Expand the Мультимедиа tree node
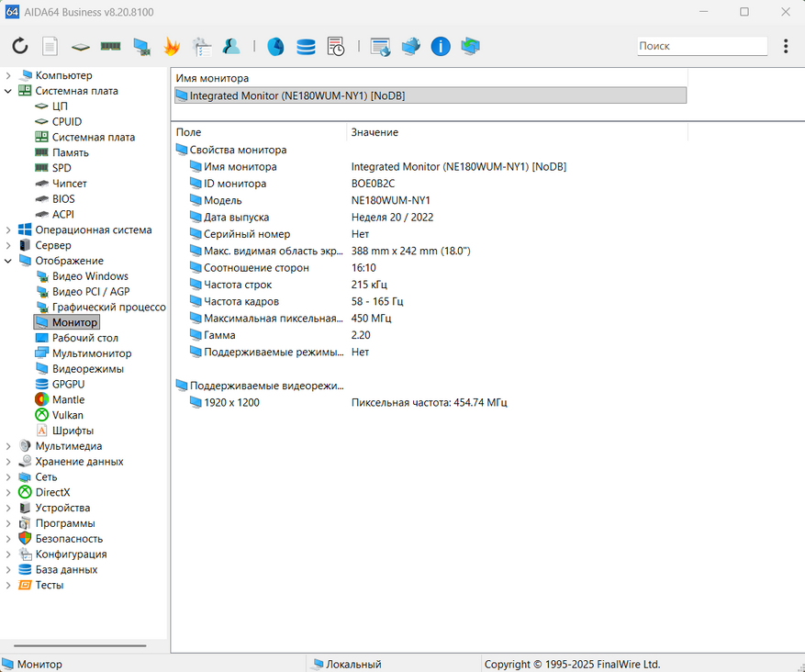 pos(7,446)
